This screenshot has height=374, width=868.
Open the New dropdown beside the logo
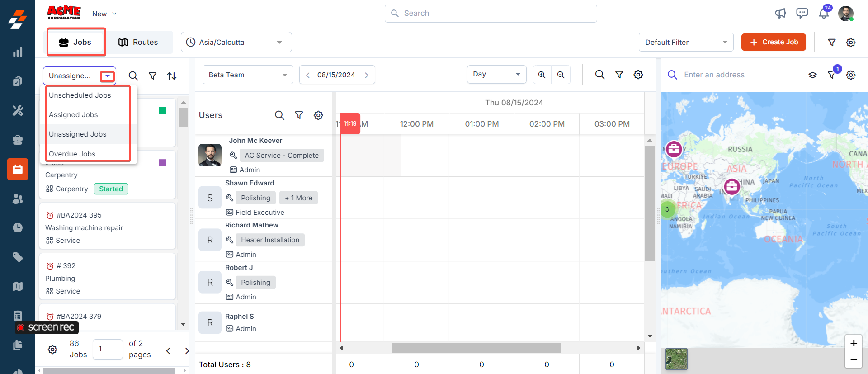tap(104, 14)
